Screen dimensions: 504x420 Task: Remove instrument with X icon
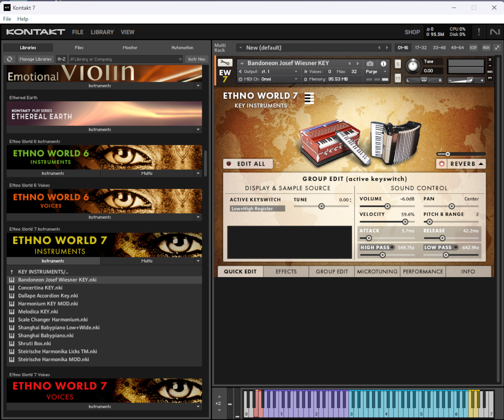click(490, 60)
